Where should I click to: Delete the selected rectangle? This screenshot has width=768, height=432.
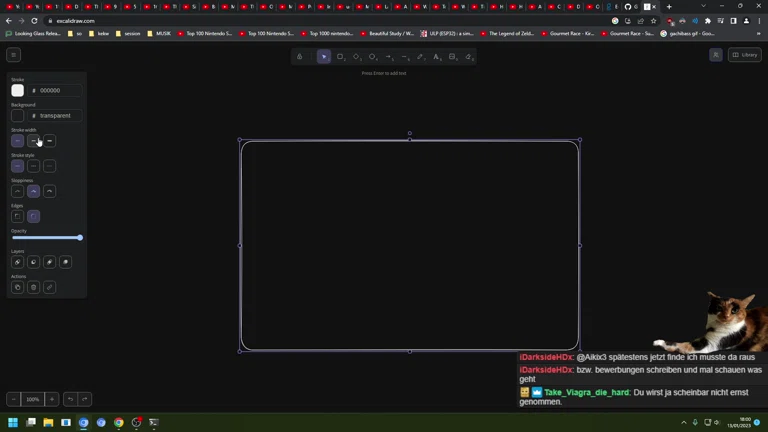click(x=33, y=288)
